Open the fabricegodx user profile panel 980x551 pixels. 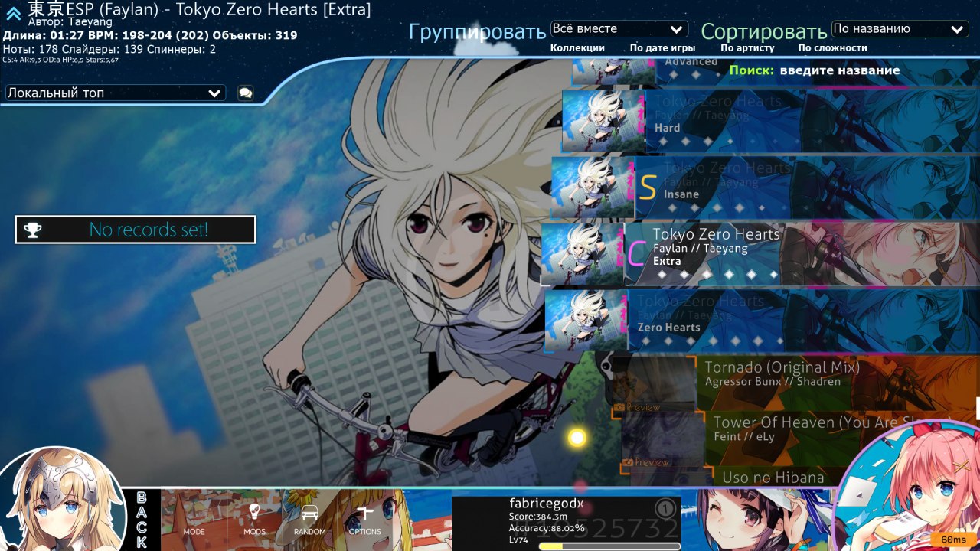point(567,523)
